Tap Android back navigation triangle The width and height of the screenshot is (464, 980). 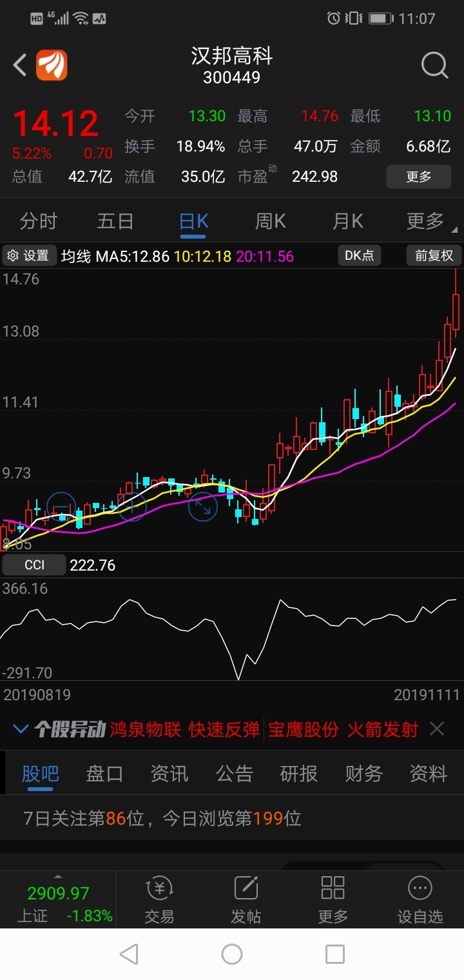tap(129, 954)
